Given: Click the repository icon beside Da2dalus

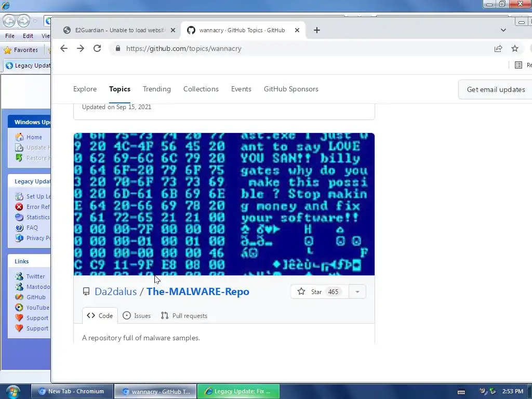Looking at the screenshot, I should point(86,291).
